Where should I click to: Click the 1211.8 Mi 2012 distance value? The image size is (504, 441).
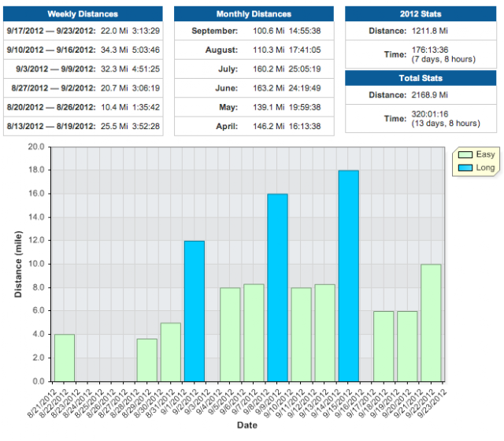[430, 31]
